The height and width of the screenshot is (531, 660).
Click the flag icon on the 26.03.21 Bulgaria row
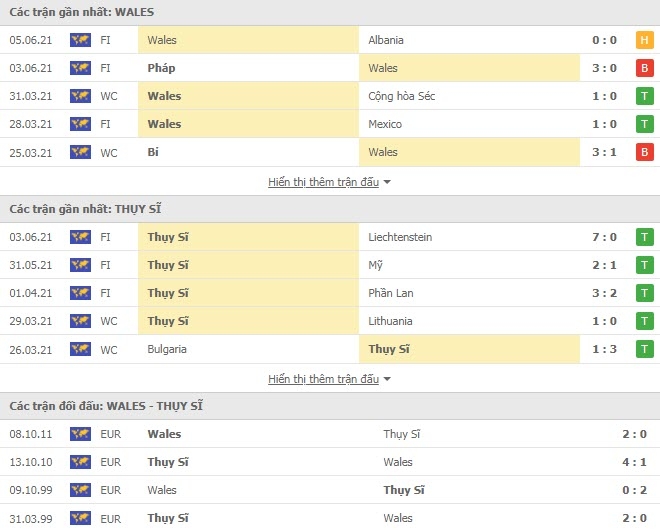pyautogui.click(x=80, y=349)
